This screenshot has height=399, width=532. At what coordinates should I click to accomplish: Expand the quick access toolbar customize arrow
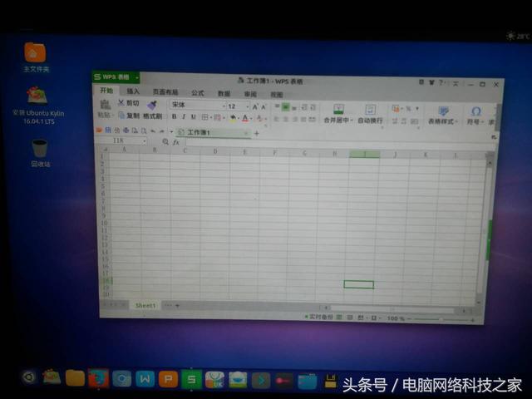pyautogui.click(x=171, y=131)
